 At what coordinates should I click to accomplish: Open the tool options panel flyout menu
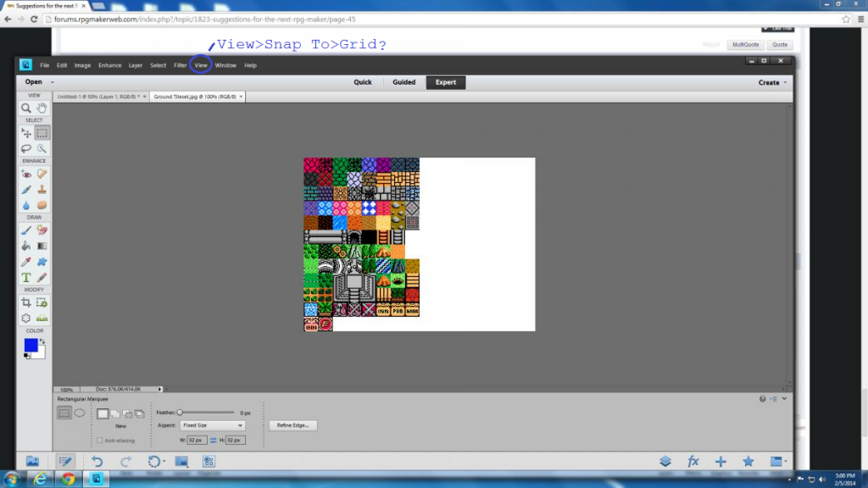(773, 398)
